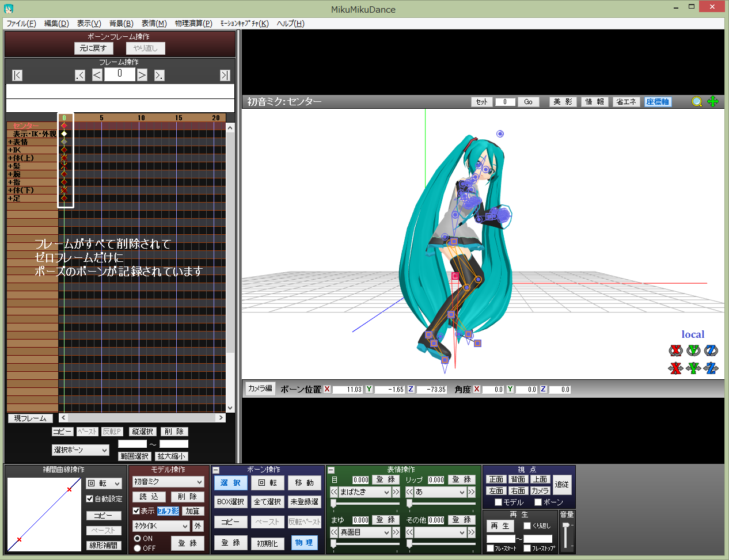Click the 物理 toggle button
729x560 pixels.
(304, 543)
